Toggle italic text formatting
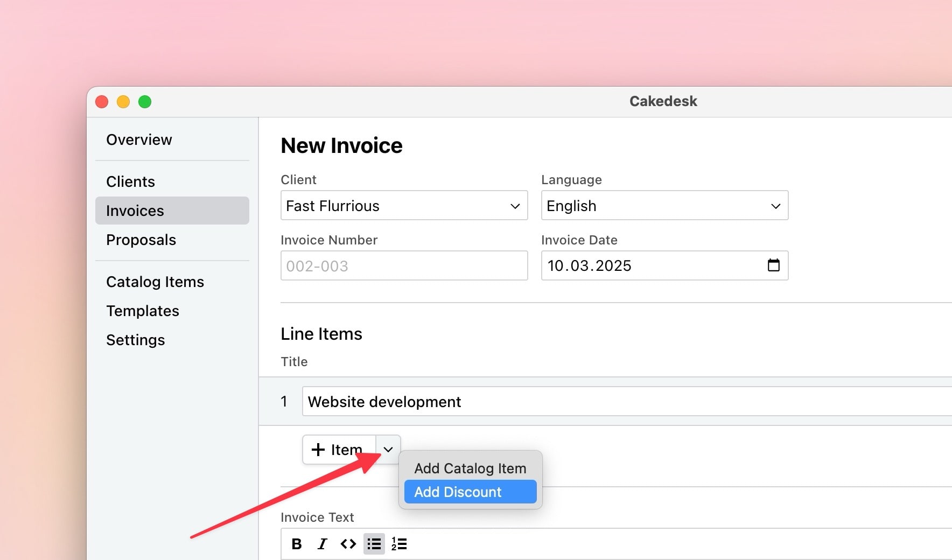Image resolution: width=952 pixels, height=560 pixels. click(322, 544)
